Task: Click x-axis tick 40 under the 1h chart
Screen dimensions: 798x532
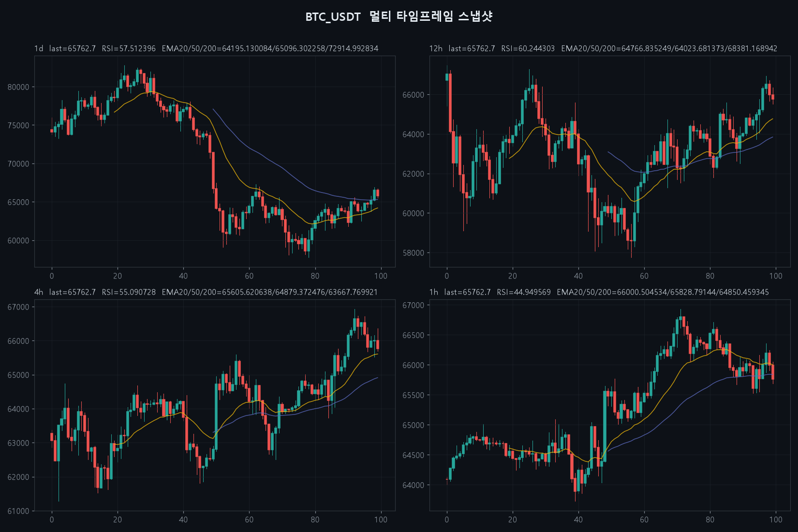Action: click(x=578, y=520)
